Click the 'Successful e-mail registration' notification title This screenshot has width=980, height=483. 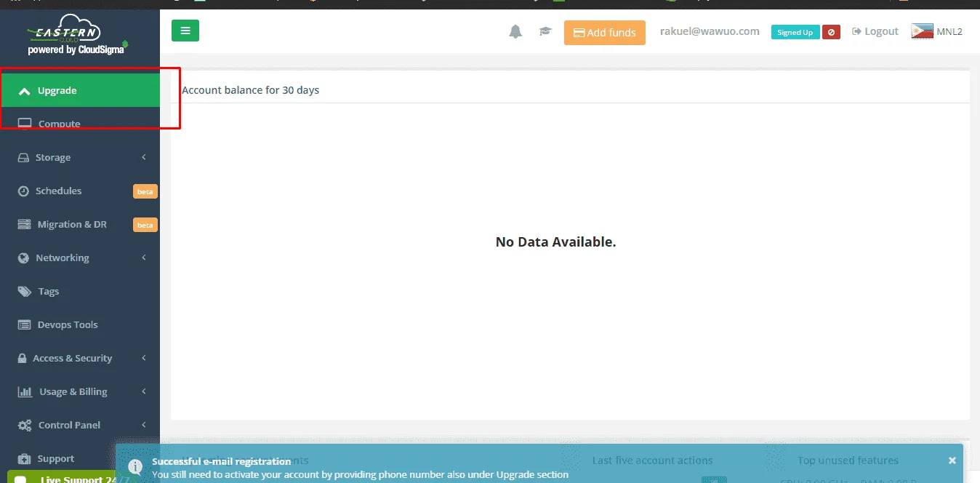(x=221, y=461)
